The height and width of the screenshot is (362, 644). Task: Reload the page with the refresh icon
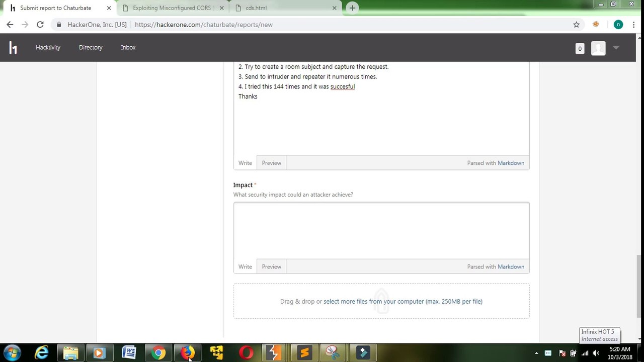pyautogui.click(x=40, y=24)
